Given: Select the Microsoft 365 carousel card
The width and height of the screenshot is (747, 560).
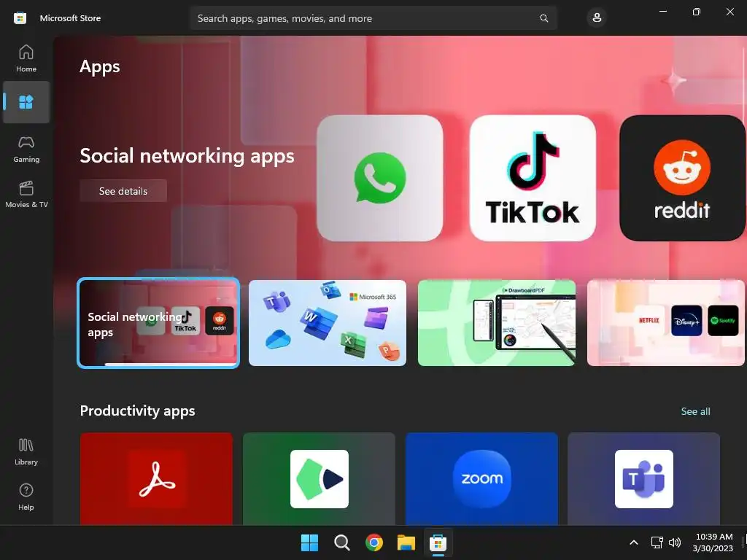Looking at the screenshot, I should pyautogui.click(x=328, y=323).
